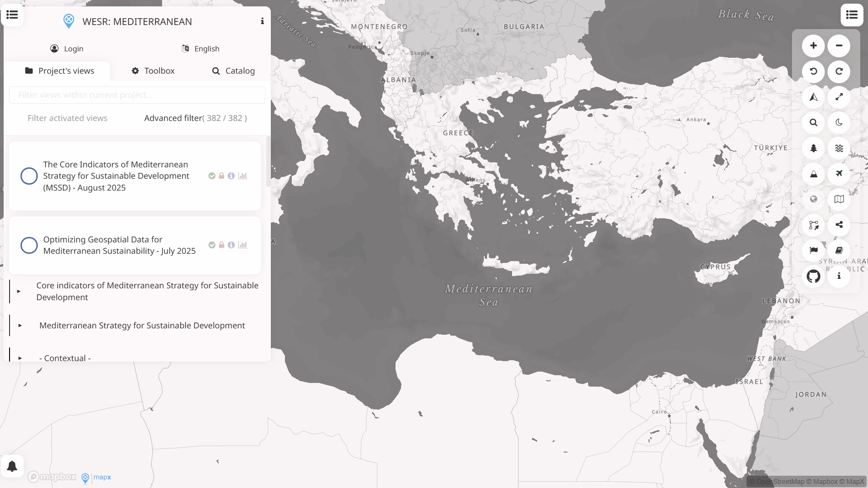Switch to the Catalog tab
Viewport: 868px width, 488px height.
233,70
